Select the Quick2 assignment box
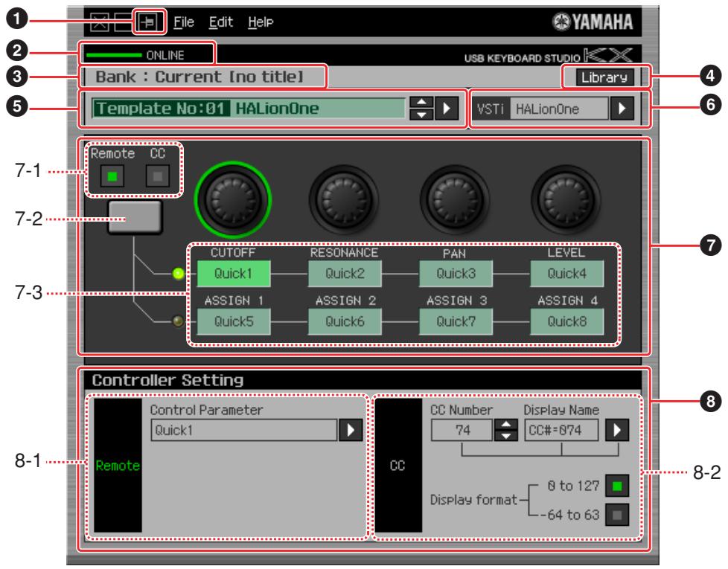The width and height of the screenshot is (728, 569). click(x=345, y=274)
